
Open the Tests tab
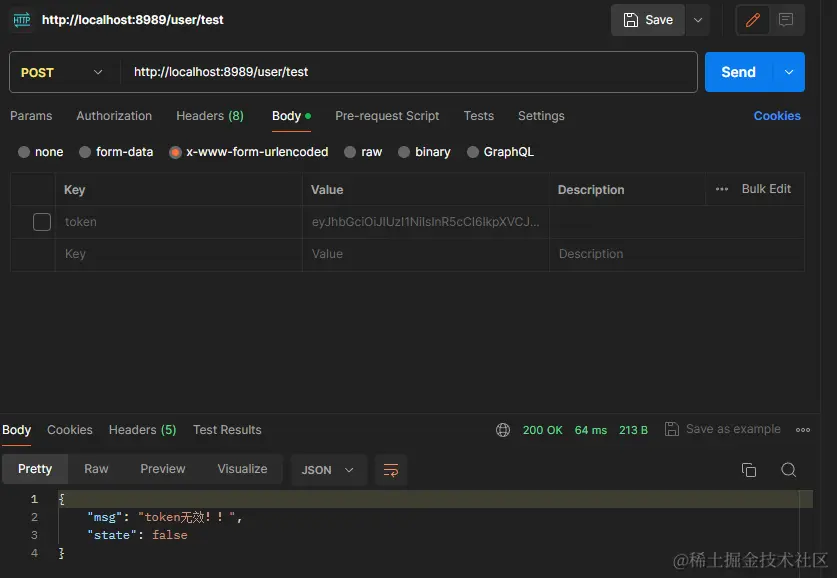[478, 116]
